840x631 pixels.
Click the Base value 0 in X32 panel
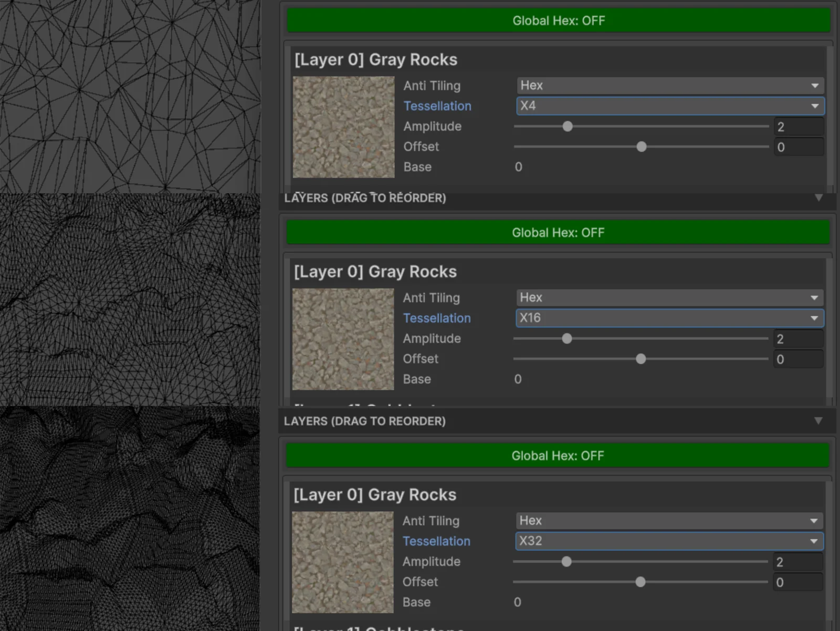518,602
